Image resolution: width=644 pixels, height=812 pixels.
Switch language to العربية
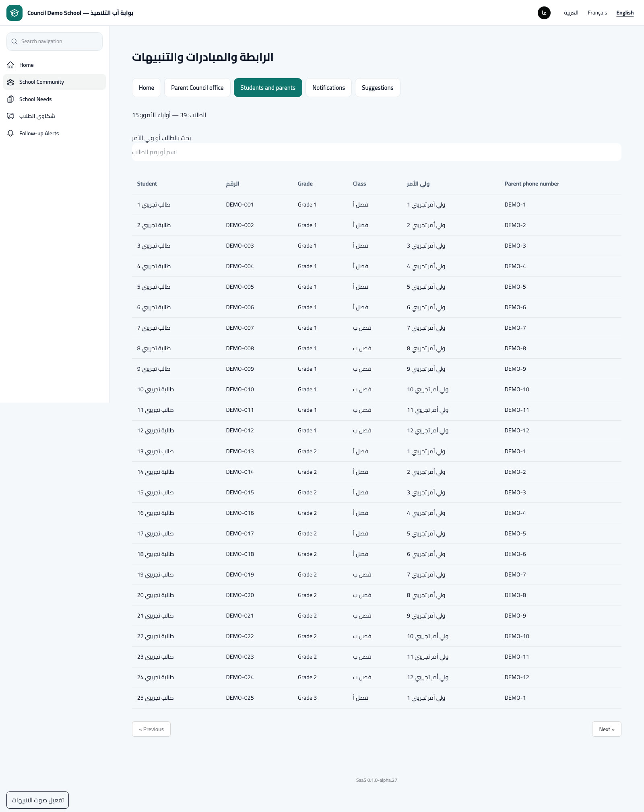571,13
